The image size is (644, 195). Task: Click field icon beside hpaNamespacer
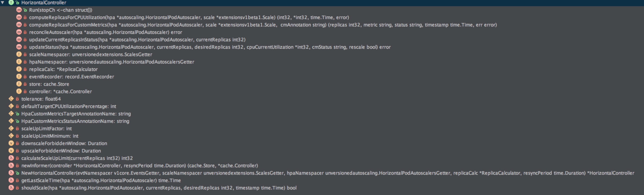(19, 62)
